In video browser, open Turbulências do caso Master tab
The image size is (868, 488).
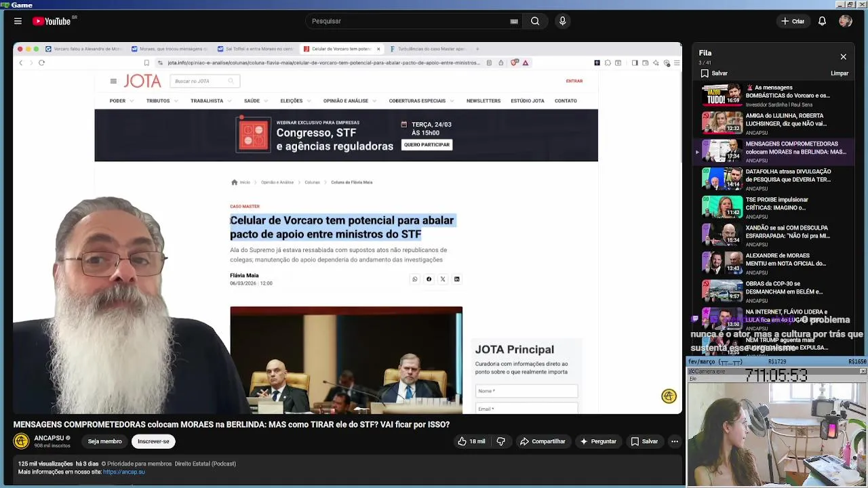click(428, 49)
